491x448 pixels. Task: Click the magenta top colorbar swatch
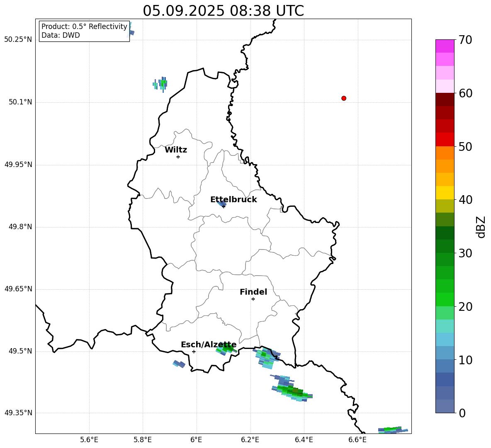click(445, 46)
